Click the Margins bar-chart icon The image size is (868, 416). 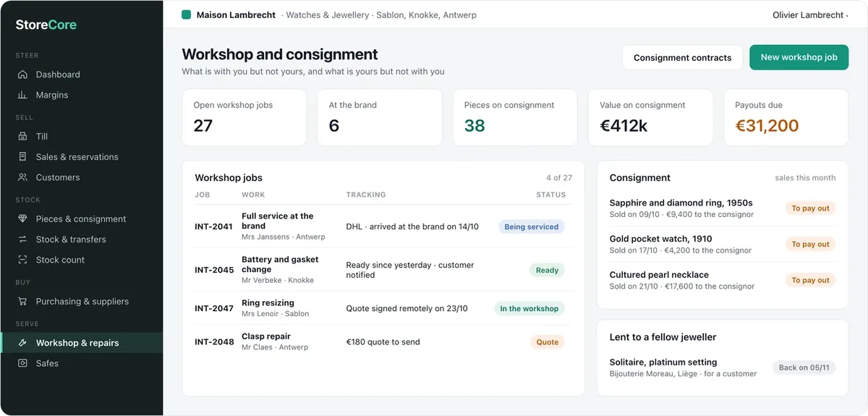point(22,95)
